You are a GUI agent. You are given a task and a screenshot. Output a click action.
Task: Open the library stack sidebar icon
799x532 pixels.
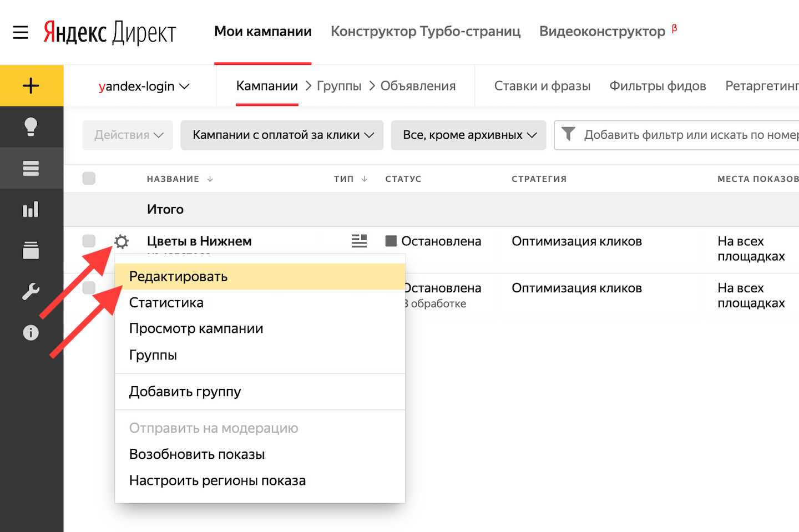tap(31, 250)
